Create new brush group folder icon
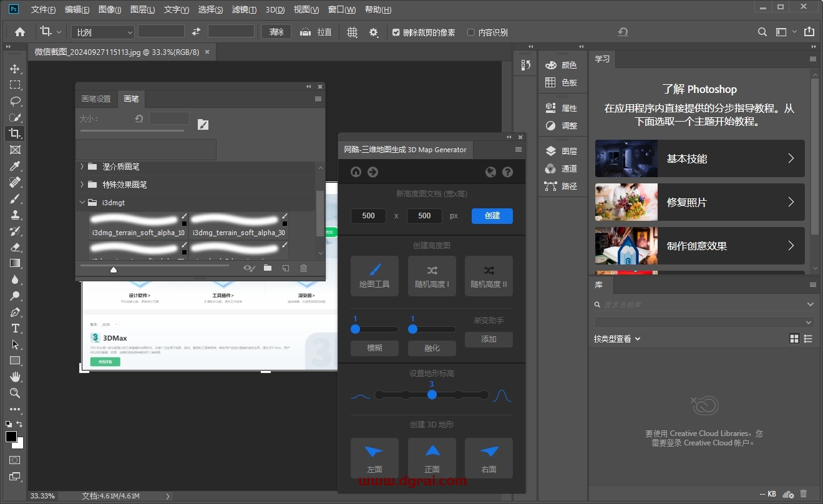 267,268
